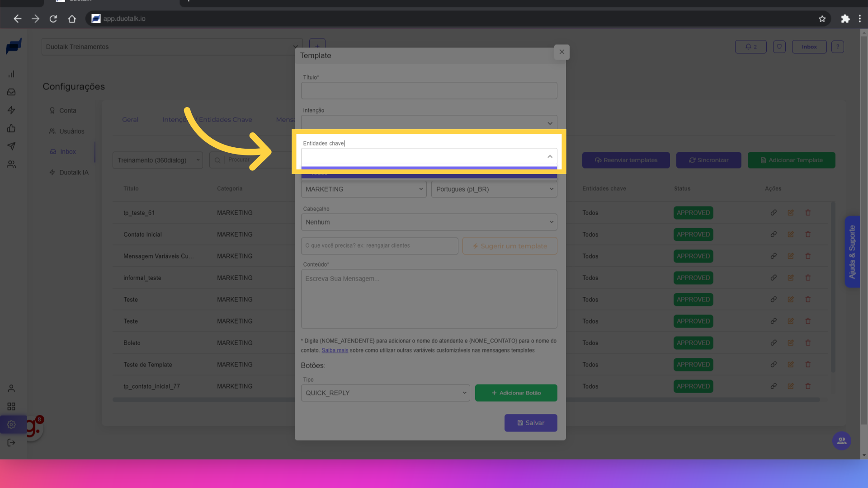868x488 pixels.
Task: Click the Sincronizar button
Action: (x=709, y=160)
